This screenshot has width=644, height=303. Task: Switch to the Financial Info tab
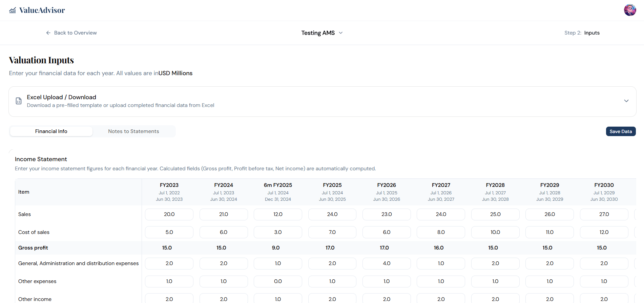[x=51, y=131]
